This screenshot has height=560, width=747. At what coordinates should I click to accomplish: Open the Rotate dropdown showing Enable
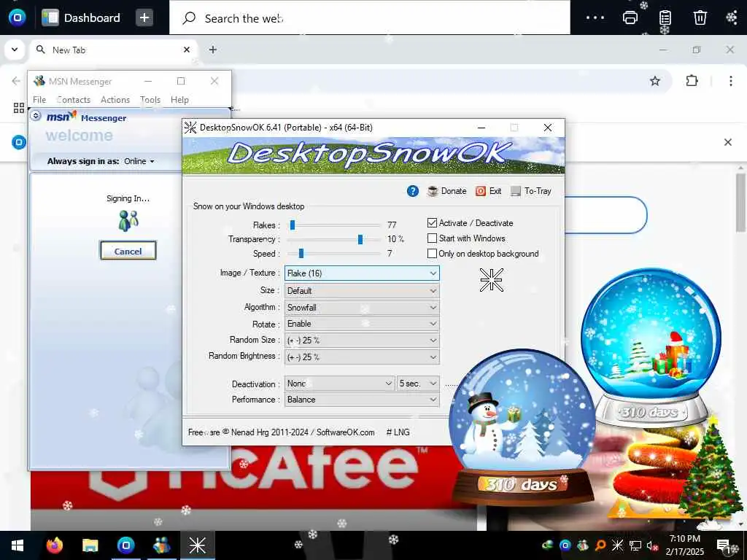(362, 324)
